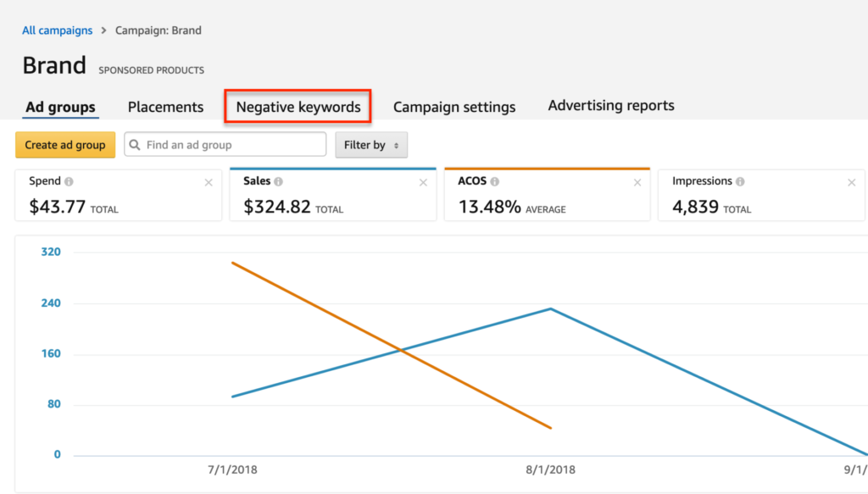This screenshot has height=494, width=868.
Task: Navigate back via All campaigns breadcrumb link
Action: coord(57,30)
